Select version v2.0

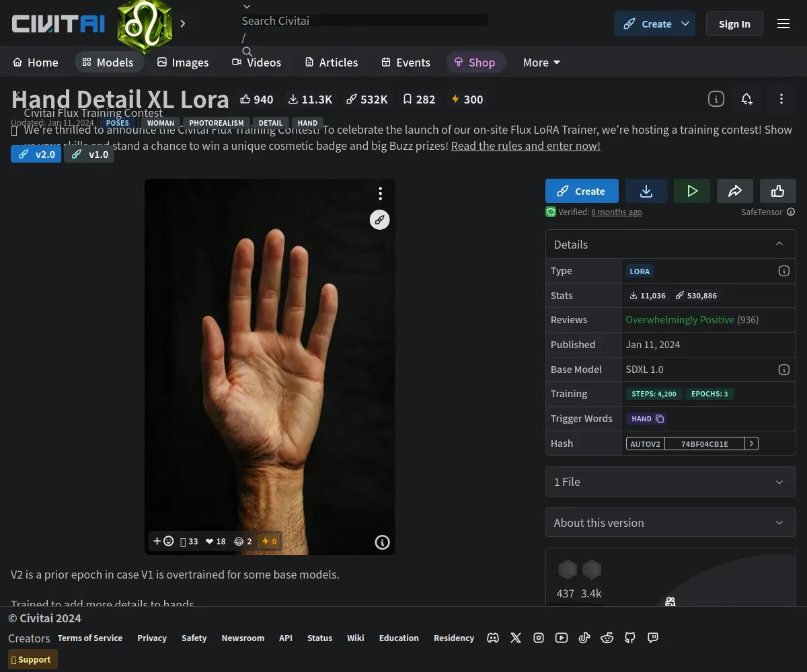[36, 155]
